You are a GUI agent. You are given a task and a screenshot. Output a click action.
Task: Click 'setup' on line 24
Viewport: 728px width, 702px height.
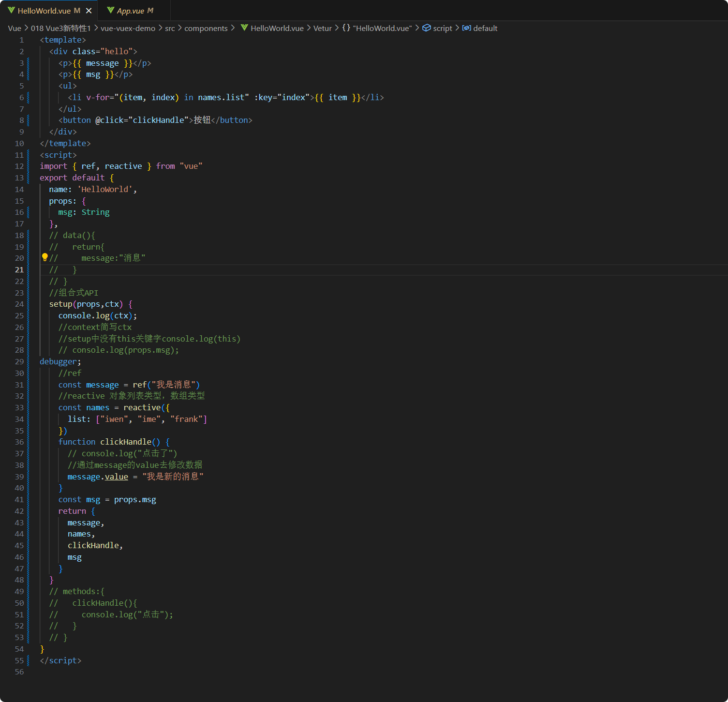[x=60, y=304]
